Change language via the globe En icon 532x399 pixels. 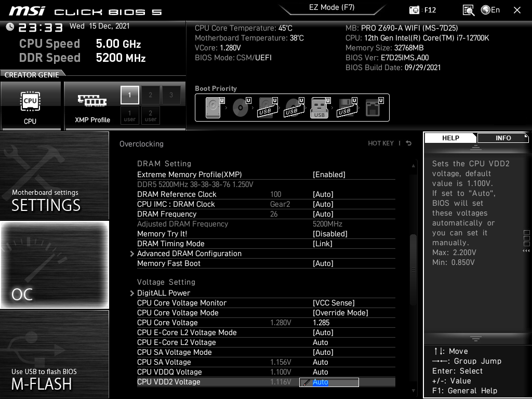point(490,10)
